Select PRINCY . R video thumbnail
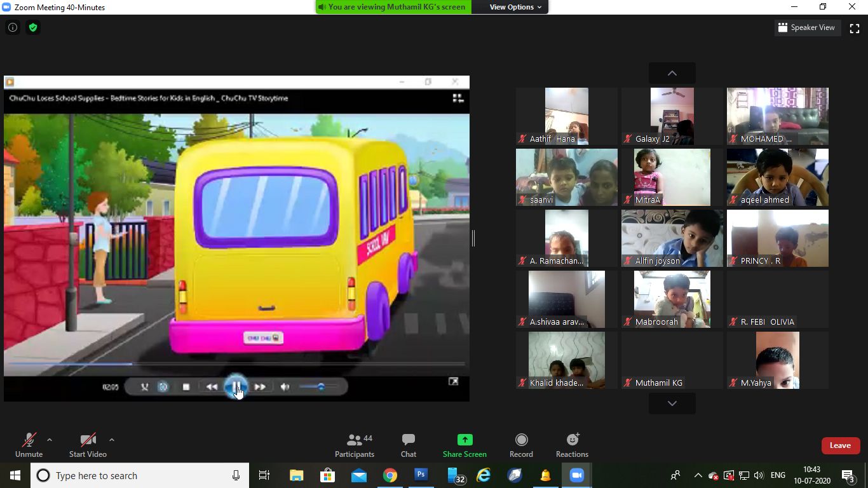This screenshot has width=868, height=488. [778, 238]
